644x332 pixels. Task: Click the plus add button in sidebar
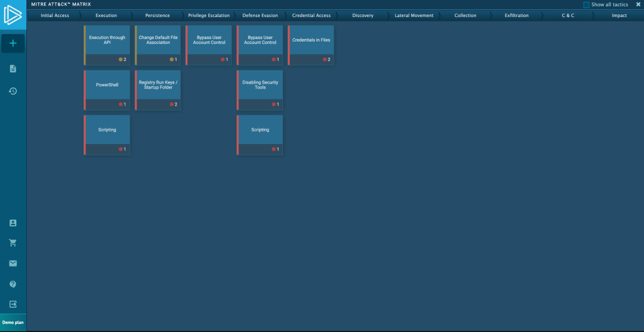pyautogui.click(x=13, y=43)
